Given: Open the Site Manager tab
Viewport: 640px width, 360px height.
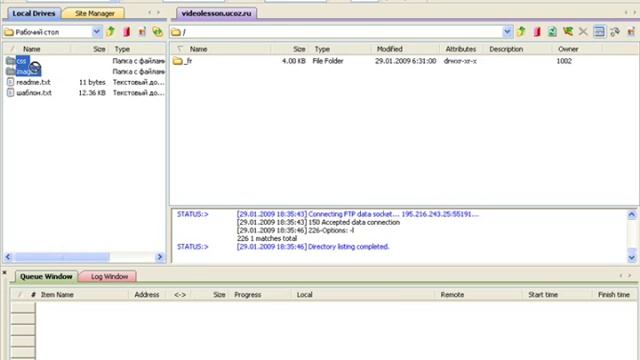Looking at the screenshot, I should point(95,13).
